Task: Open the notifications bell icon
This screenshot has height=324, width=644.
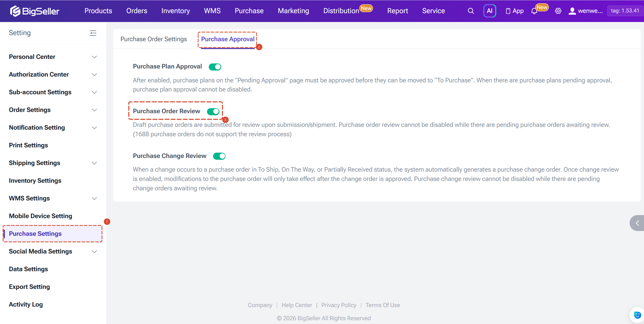Action: [x=534, y=11]
